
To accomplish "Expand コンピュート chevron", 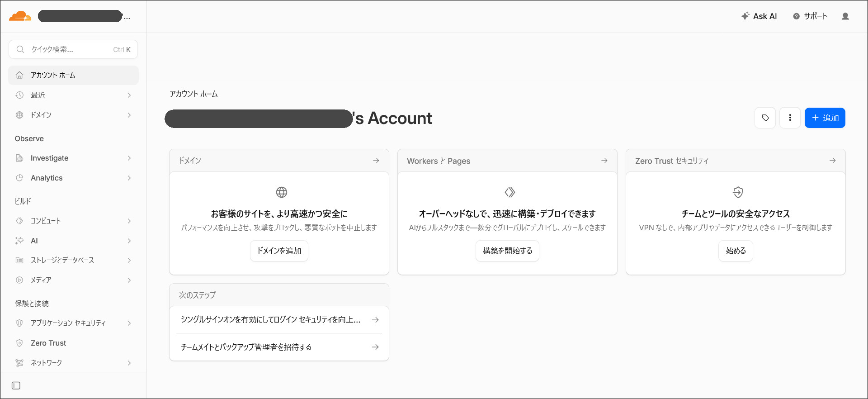I will pyautogui.click(x=129, y=221).
